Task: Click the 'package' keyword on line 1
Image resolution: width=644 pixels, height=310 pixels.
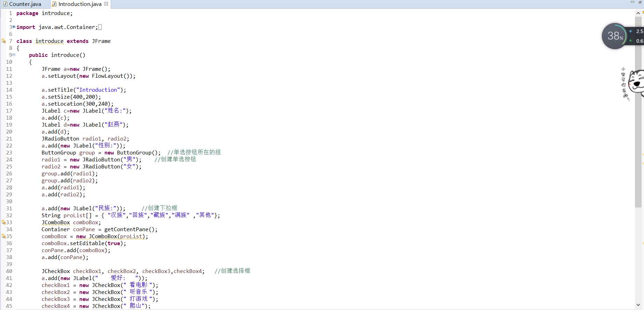Action: coord(27,13)
